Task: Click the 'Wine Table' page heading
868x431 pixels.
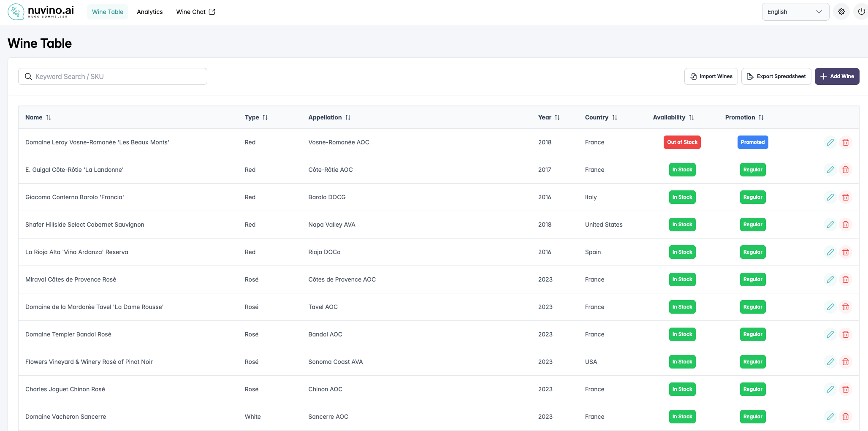Action: [40, 43]
